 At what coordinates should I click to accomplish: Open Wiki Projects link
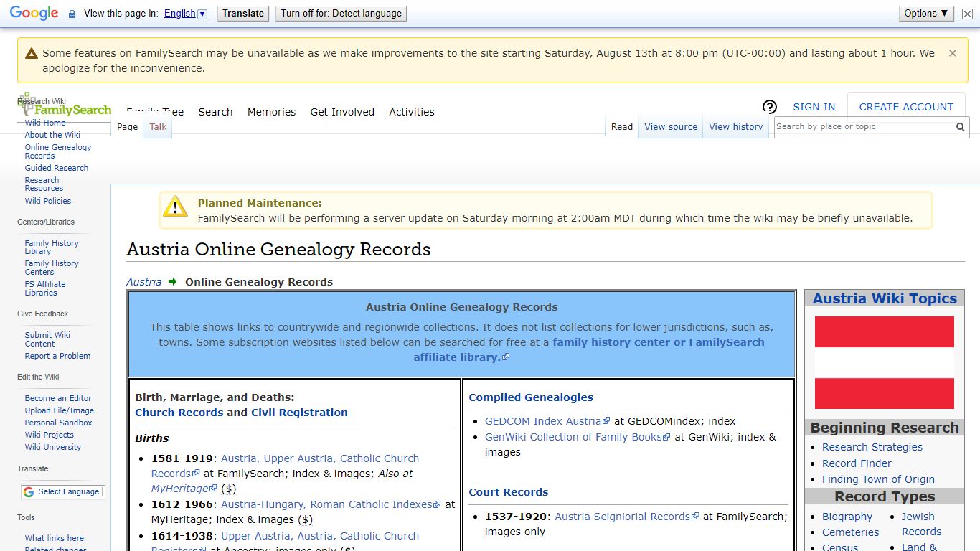pyautogui.click(x=49, y=435)
